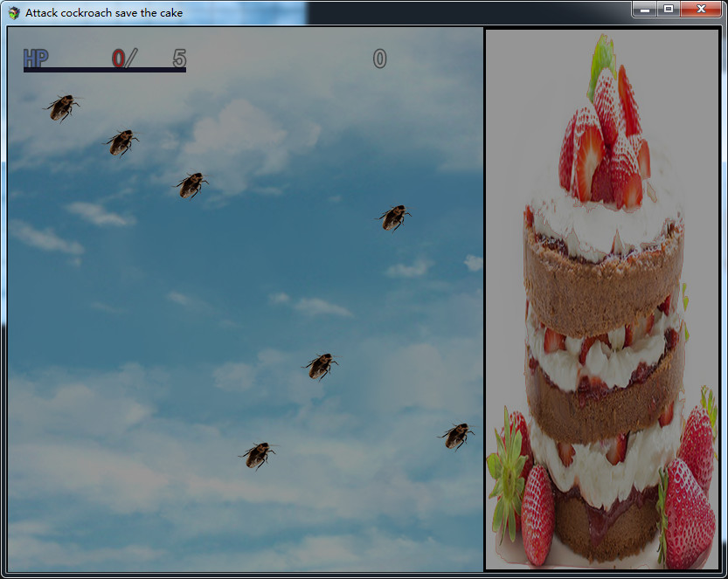Click the 'Attack cockroach save the cake' window title
Screen dimensions: 728x579
(x=104, y=13)
